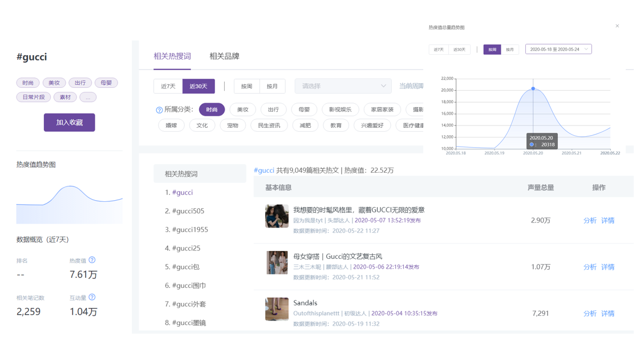Screen dimensions: 644x341
Task: Open the #gucci1955 hot word
Action: [x=190, y=229]
